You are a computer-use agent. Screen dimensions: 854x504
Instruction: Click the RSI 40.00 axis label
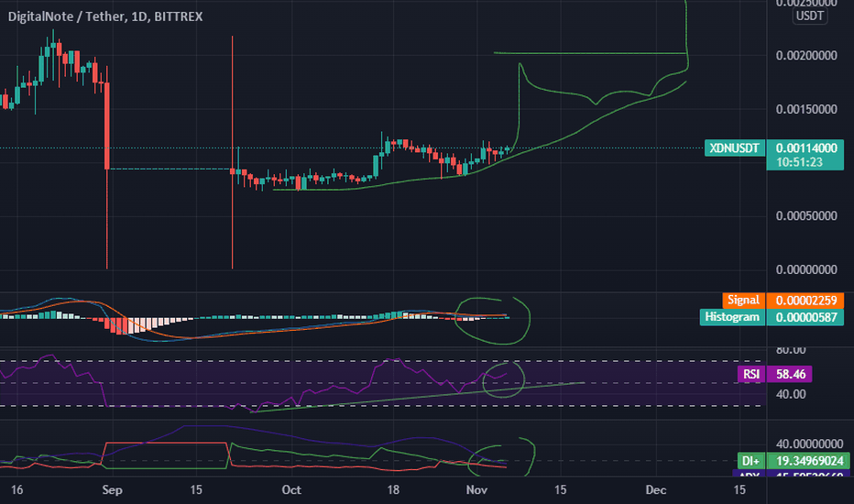(x=790, y=394)
